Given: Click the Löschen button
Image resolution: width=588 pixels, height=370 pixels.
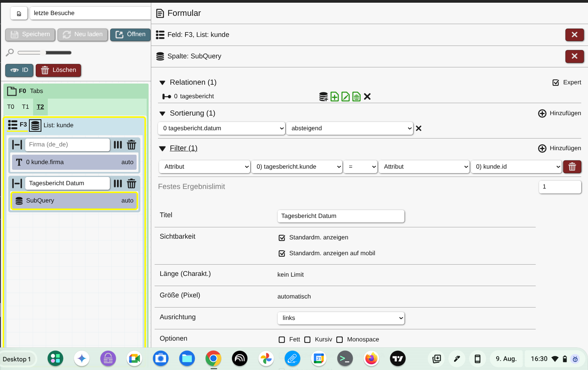Looking at the screenshot, I should click(58, 70).
